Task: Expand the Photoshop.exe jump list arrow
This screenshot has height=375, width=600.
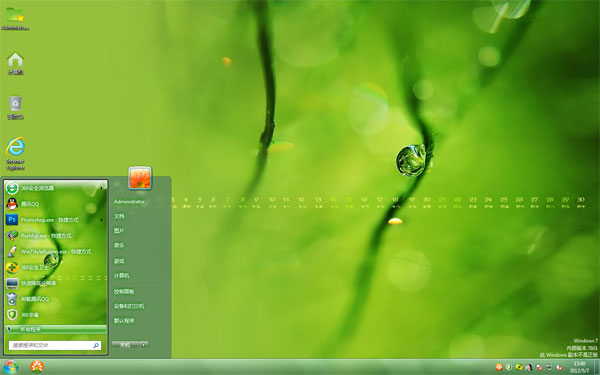Action: point(102,220)
